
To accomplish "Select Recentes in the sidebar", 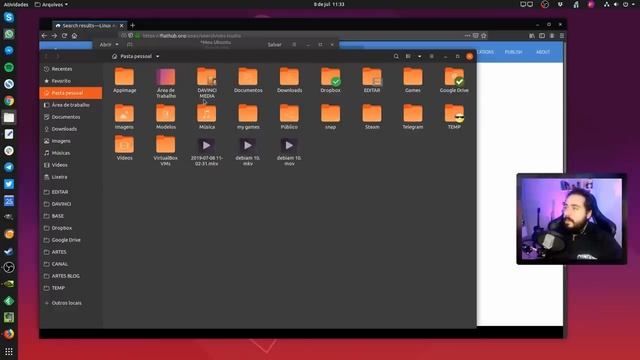I will pyautogui.click(x=71, y=69).
